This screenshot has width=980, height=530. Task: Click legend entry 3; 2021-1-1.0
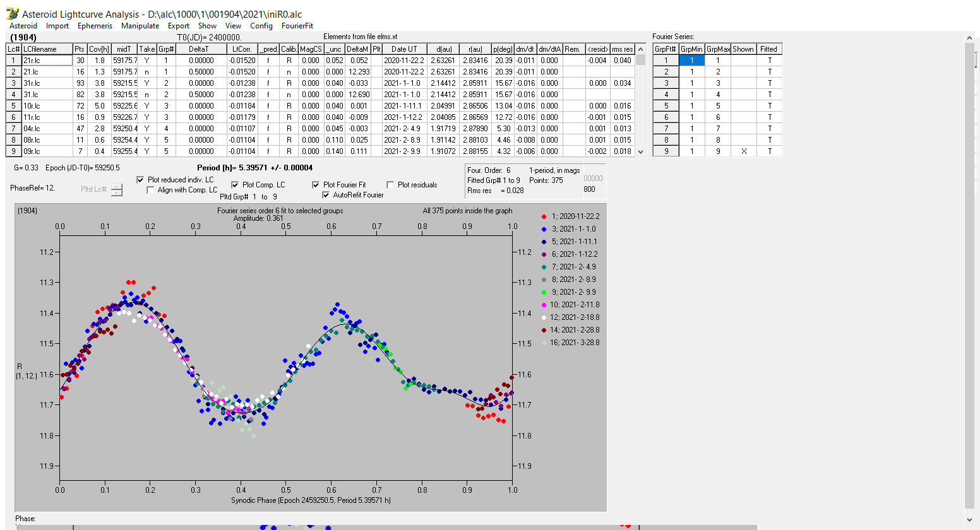[572, 229]
